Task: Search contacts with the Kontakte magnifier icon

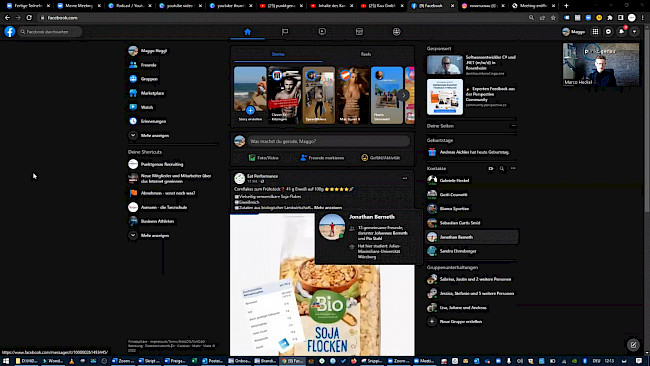Action: 502,169
